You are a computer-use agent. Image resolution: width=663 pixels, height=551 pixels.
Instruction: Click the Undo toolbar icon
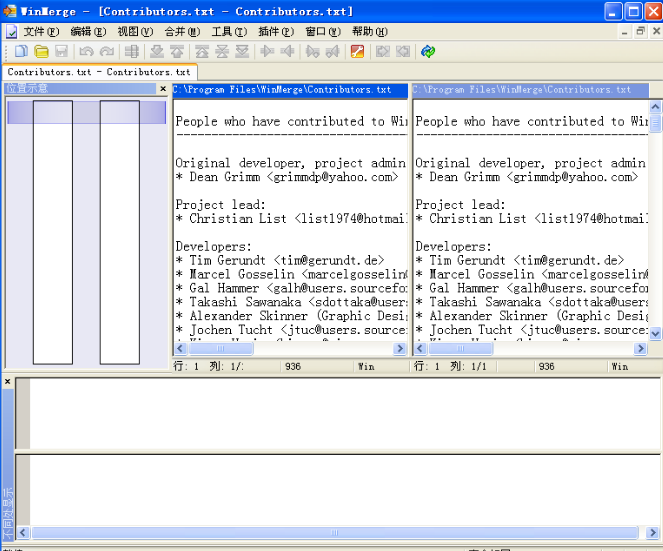(86, 52)
